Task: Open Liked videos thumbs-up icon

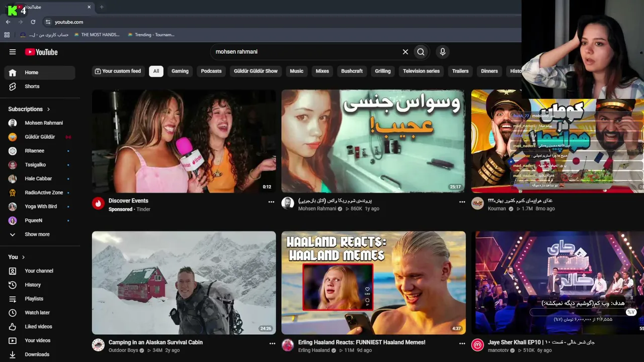Action: (13, 327)
